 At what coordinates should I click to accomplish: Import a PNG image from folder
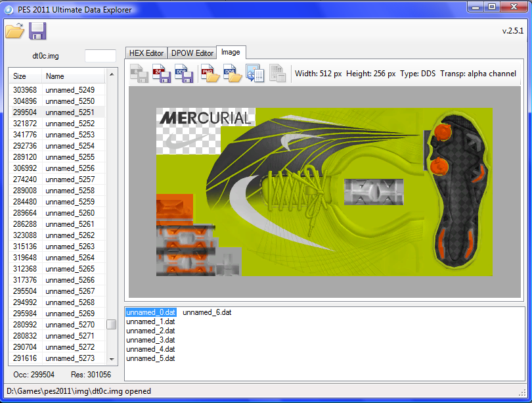(x=210, y=73)
